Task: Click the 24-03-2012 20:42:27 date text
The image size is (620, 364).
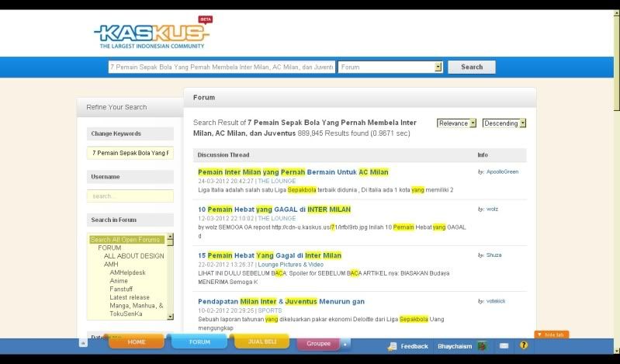Action: [226, 181]
